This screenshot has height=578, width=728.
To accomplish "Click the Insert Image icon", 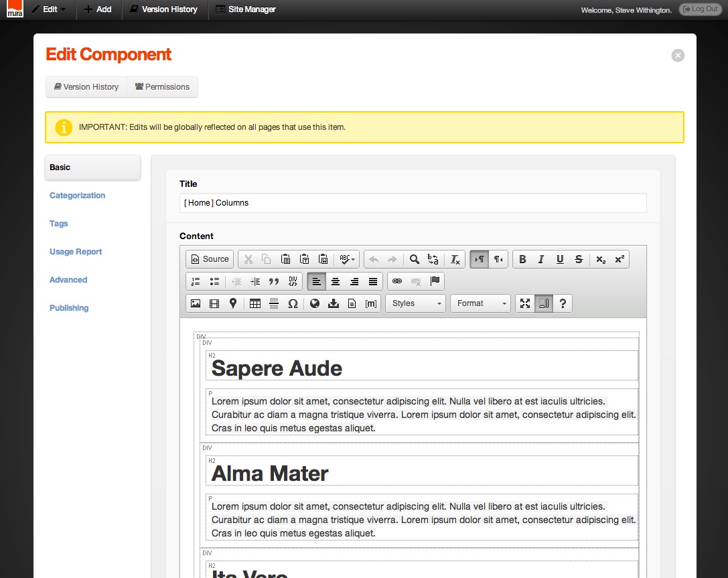I will point(196,303).
